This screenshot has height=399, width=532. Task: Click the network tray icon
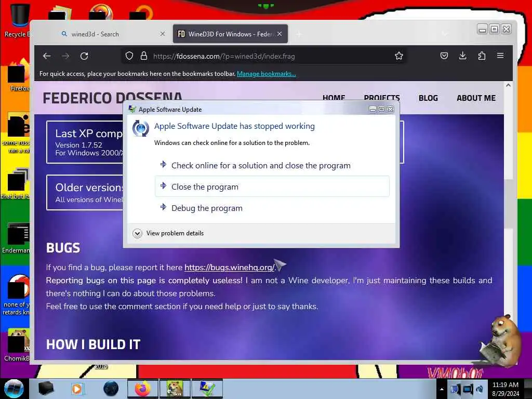tap(468, 389)
